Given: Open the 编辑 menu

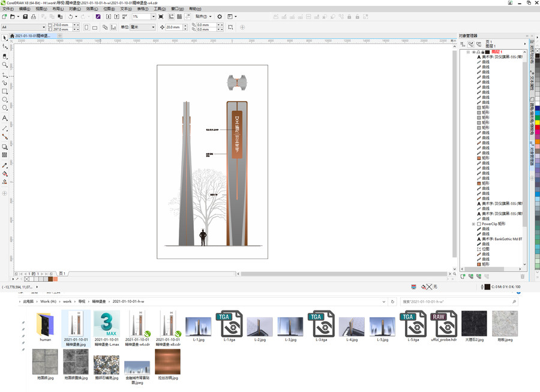Looking at the screenshot, I should 25,9.
